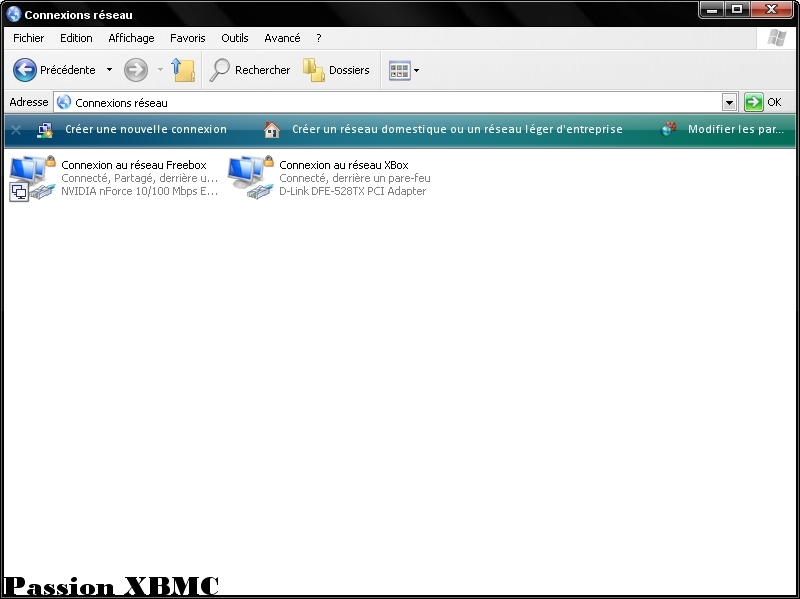Select the Freebox network connection icon

click(33, 178)
